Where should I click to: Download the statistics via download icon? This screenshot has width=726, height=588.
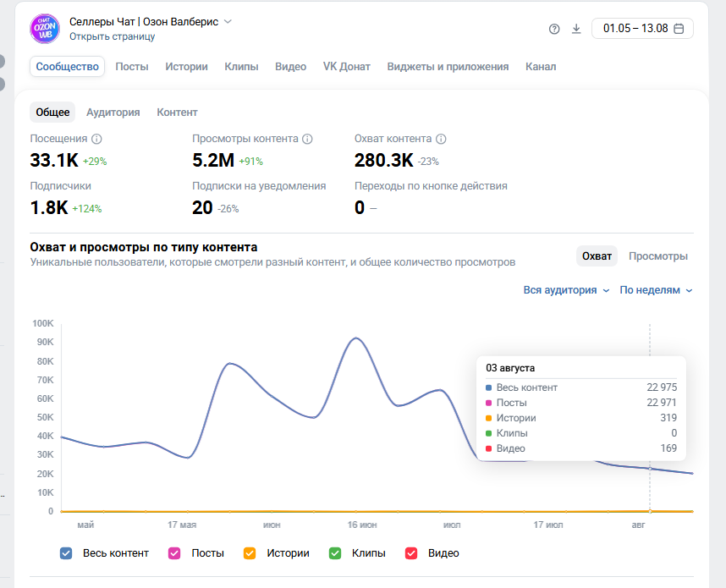[x=576, y=29]
